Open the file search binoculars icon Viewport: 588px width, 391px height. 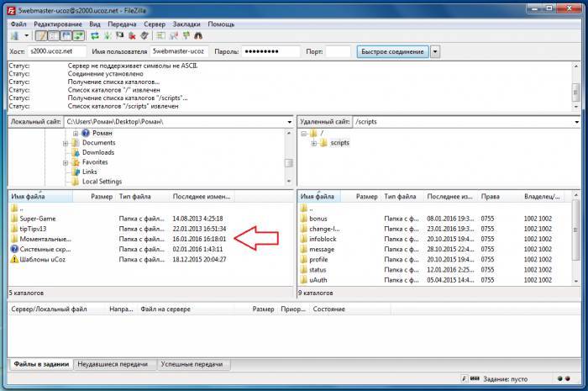pos(198,36)
